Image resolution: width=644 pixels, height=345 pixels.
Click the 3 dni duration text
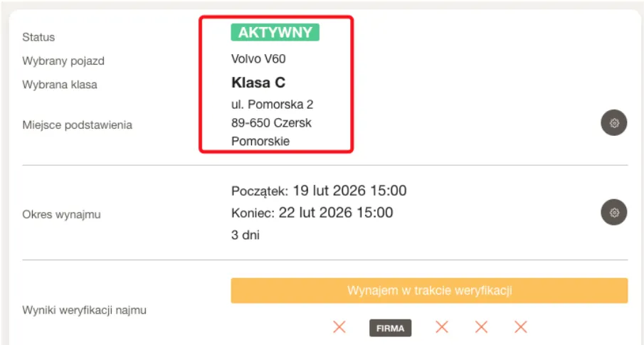(246, 235)
